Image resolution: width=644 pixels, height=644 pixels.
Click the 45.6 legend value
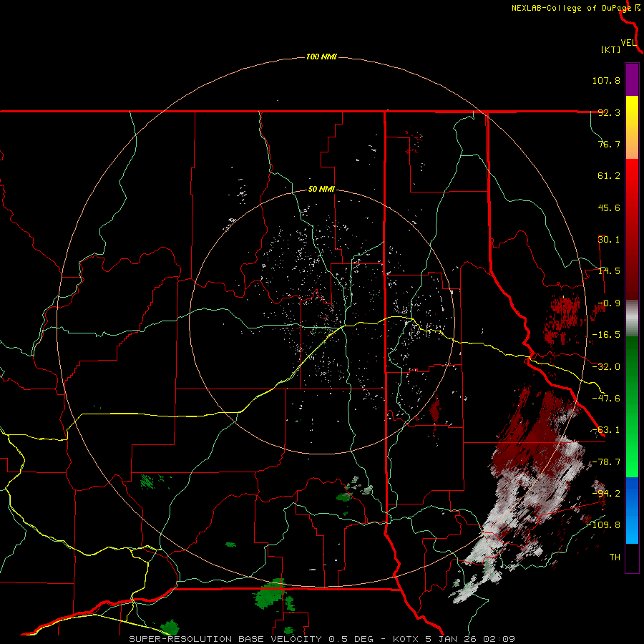(609, 208)
